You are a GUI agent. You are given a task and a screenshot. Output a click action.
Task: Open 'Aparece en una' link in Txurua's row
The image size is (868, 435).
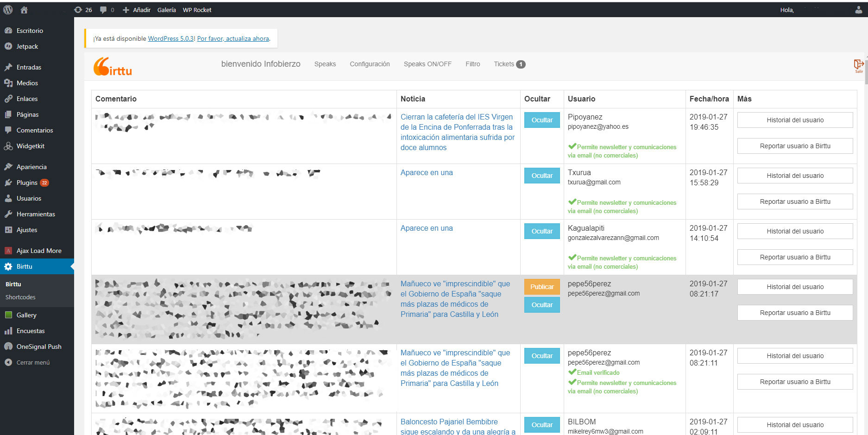pyautogui.click(x=427, y=172)
